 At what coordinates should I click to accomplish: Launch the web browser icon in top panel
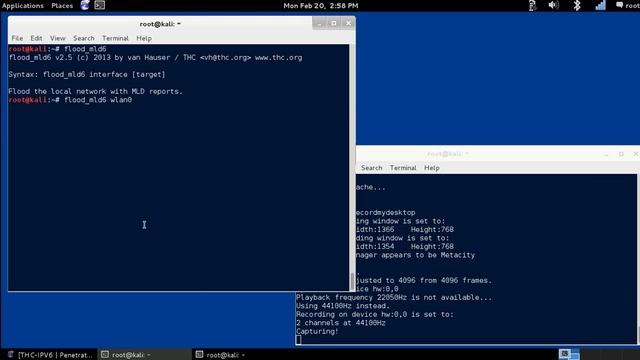coord(85,5)
